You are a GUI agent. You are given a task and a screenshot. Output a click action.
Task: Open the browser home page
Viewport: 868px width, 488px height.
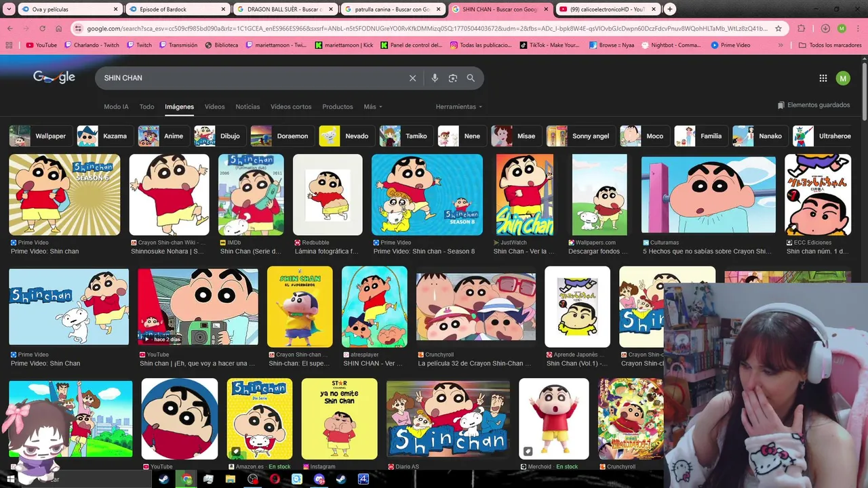coord(58,28)
